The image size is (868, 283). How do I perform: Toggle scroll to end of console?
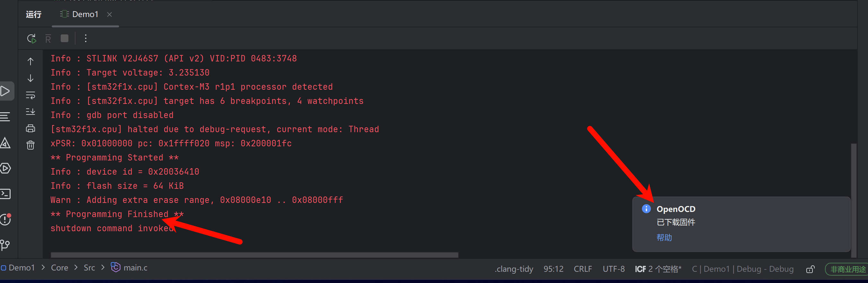tap(30, 111)
